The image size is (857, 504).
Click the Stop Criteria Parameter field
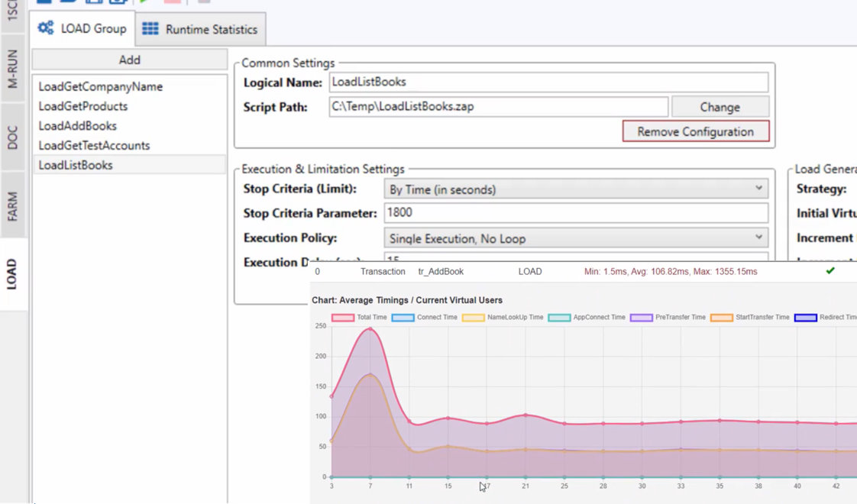coord(576,213)
